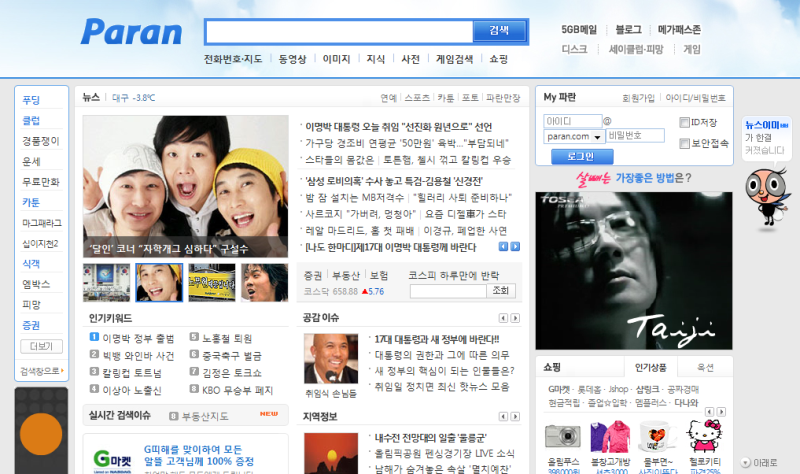
Task: Open the 쇼핑 search category
Action: point(498,59)
